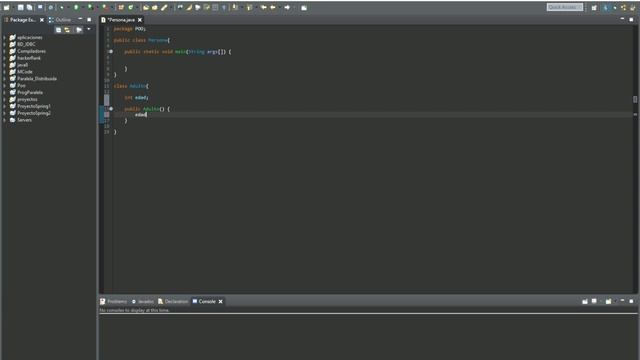The height and width of the screenshot is (360, 640).
Task: Switch to the Outline tab
Action: pos(60,20)
